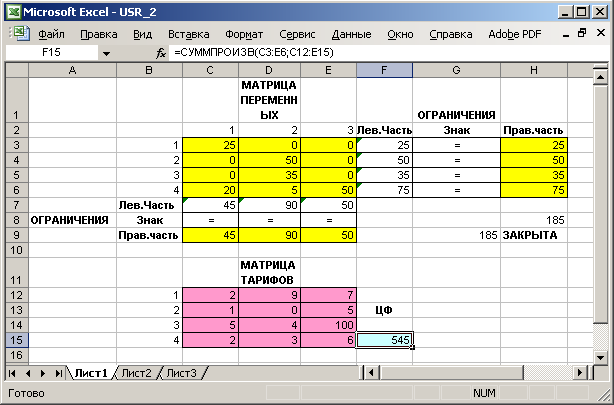Screen dimensions: 614x405
Task: Switch to the Лист1 sheet tab
Action: click(91, 373)
